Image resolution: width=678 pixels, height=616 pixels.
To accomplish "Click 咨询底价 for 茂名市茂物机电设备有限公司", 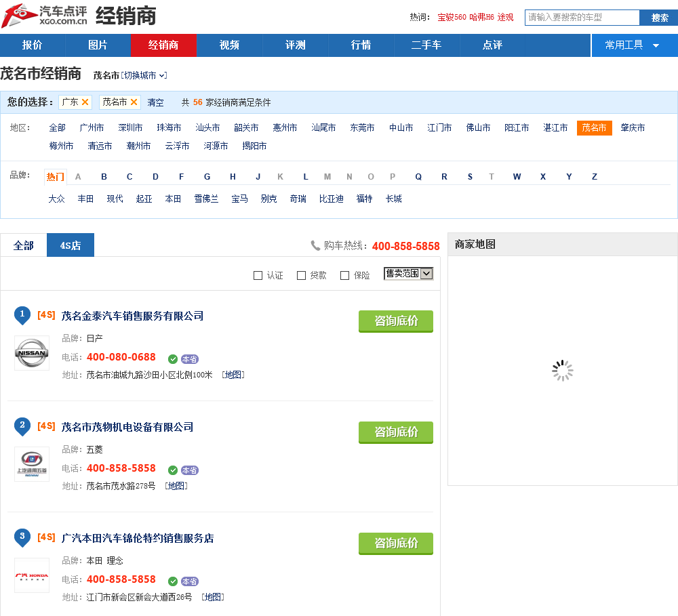I will [x=396, y=432].
